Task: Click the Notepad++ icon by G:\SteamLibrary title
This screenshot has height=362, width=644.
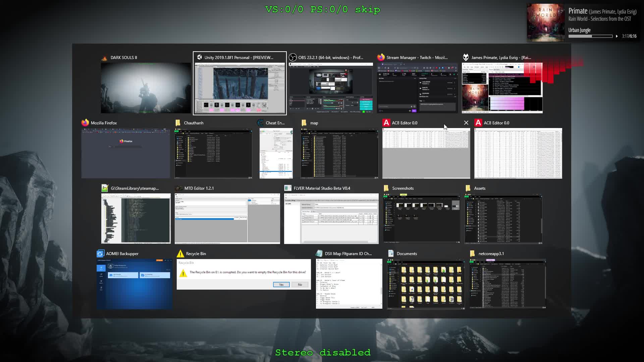Action: pyautogui.click(x=105, y=188)
